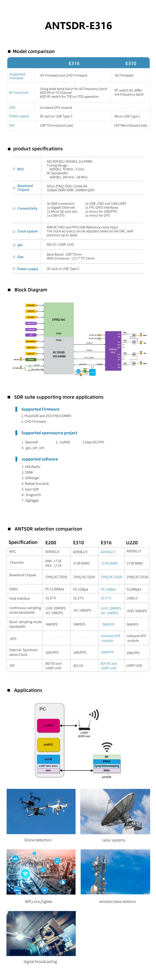Click the blue 'onboard GPS module' E316 text

coord(110,638)
